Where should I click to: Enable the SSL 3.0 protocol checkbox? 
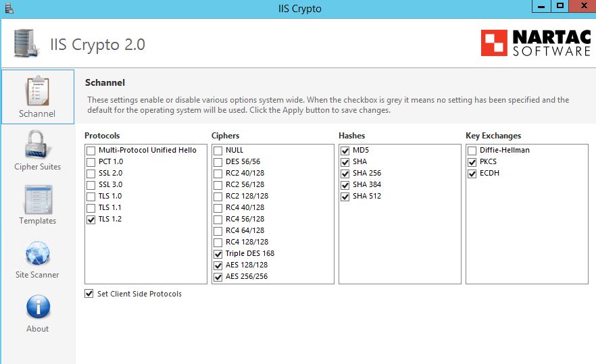pos(91,185)
